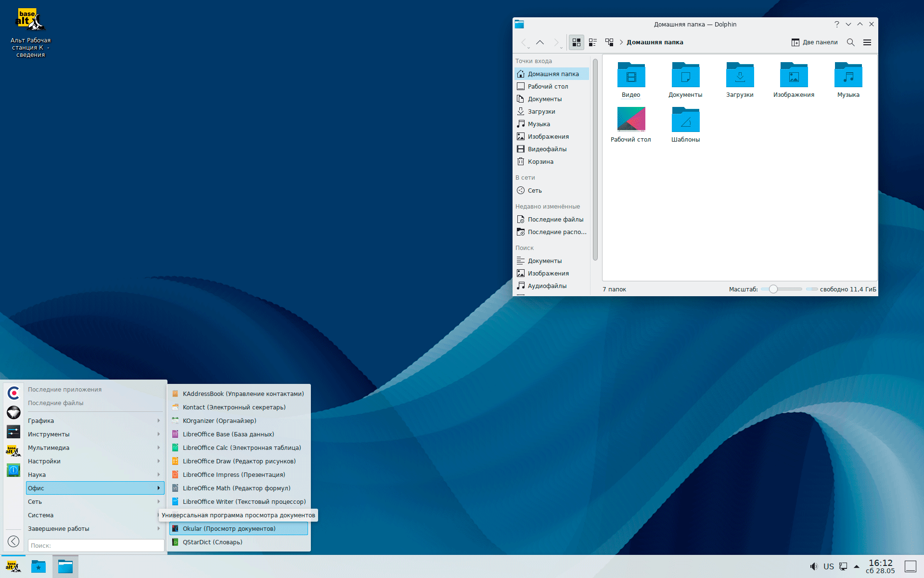Click the back arrow in application menu
The width and height of the screenshot is (924, 578).
13,541
